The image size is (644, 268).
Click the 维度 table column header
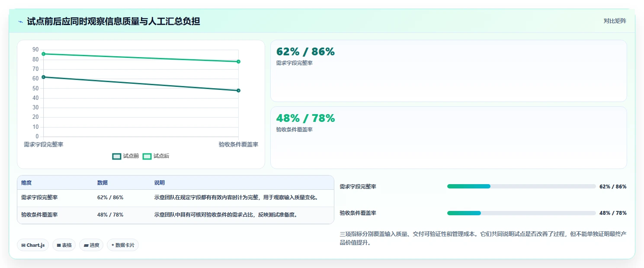pyautogui.click(x=26, y=183)
